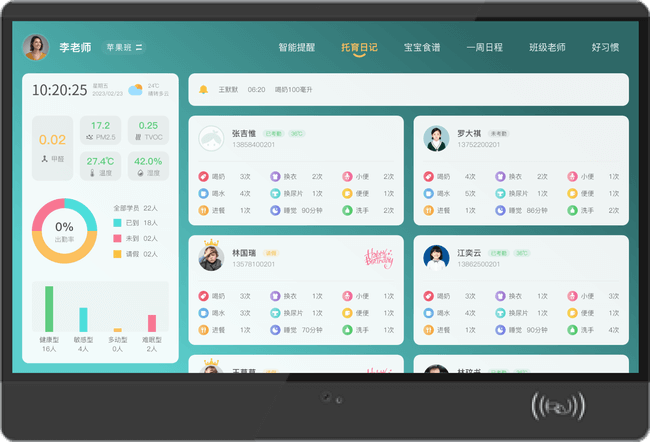This screenshot has width=650, height=442.
Task: Click 林国瑞's 换衣 clothes icon
Action: pos(275,296)
